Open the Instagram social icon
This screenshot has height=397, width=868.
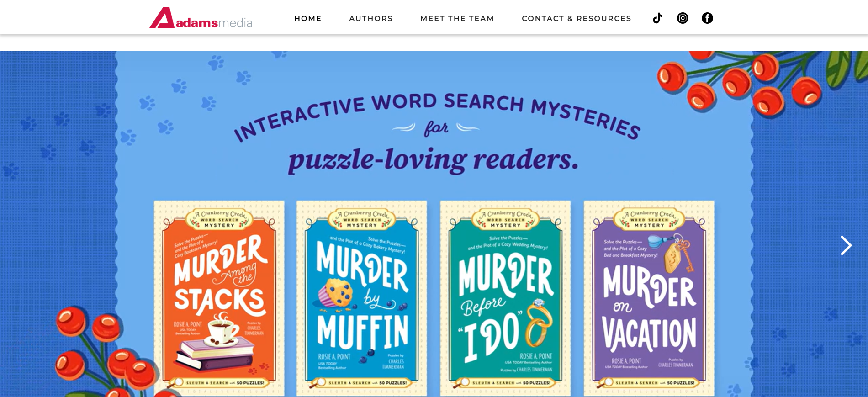click(x=683, y=18)
